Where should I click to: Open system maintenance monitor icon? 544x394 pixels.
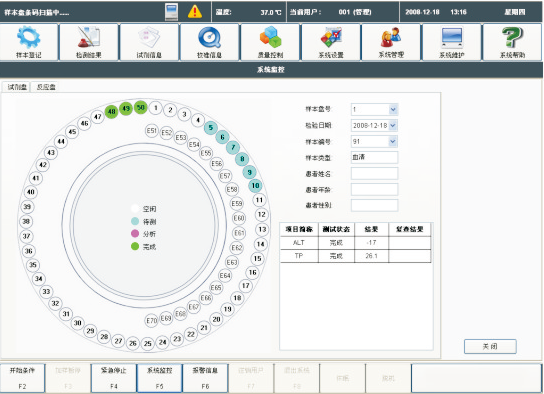pos(452,42)
